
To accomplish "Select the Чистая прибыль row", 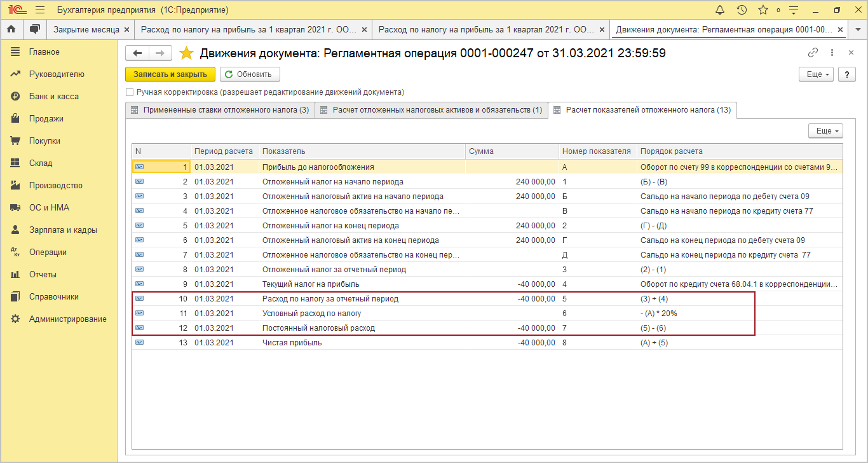I will [x=292, y=343].
